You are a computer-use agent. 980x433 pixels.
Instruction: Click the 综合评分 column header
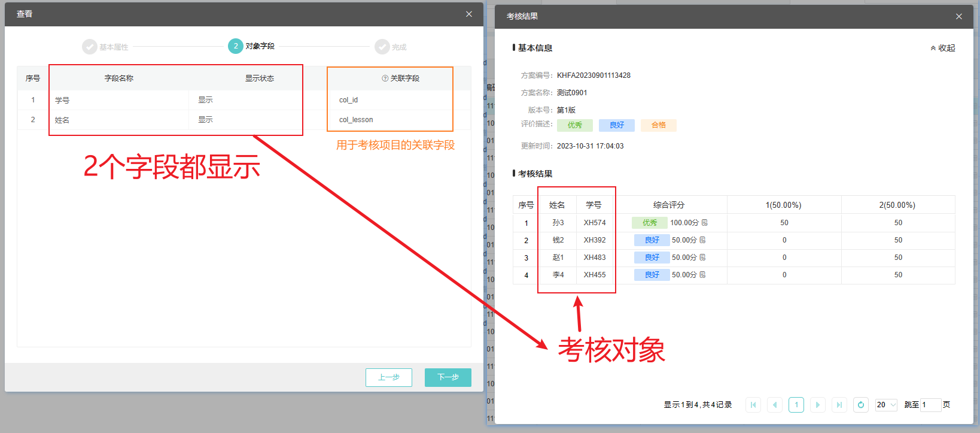[x=669, y=205]
